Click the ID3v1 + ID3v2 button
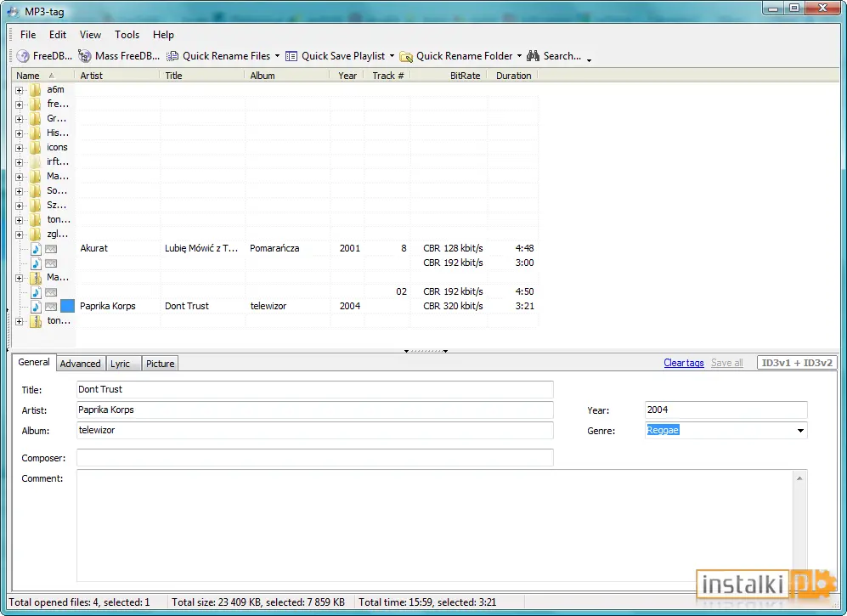The image size is (847, 616). [797, 363]
